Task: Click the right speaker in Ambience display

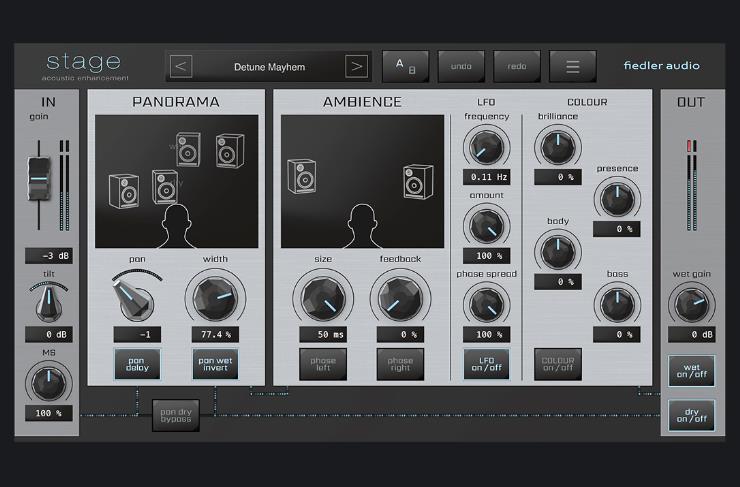Action: point(418,181)
